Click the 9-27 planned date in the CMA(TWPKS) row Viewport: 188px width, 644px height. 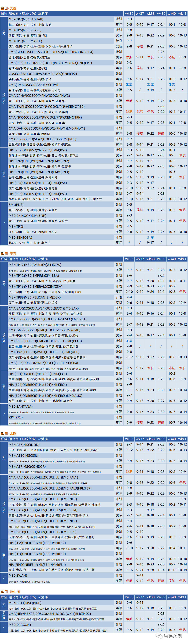pyautogui.click(x=161, y=106)
